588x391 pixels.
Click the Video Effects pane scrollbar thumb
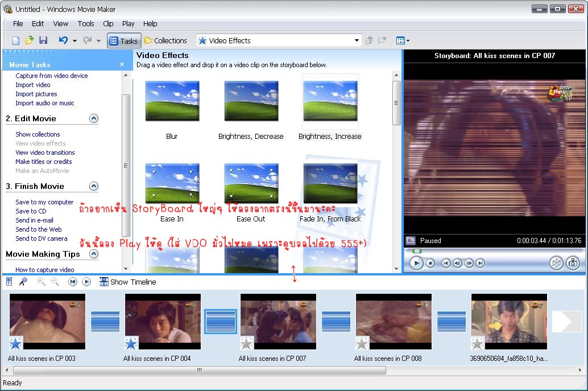click(396, 103)
